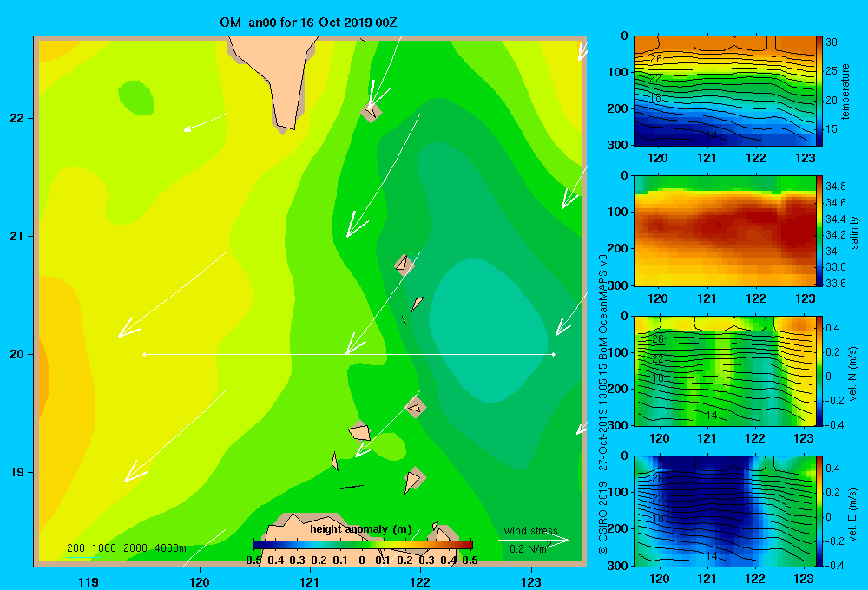
Task: Open the salinity section plot
Action: pyautogui.click(x=725, y=231)
